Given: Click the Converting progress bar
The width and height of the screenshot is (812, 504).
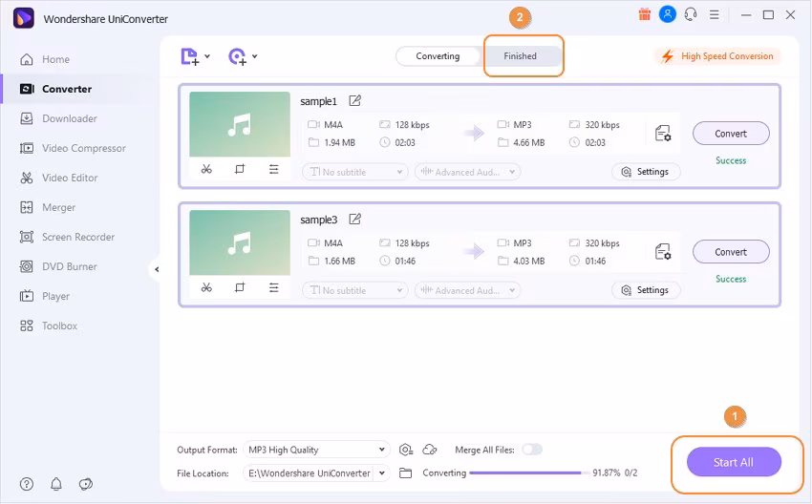Looking at the screenshot, I should (x=529, y=472).
